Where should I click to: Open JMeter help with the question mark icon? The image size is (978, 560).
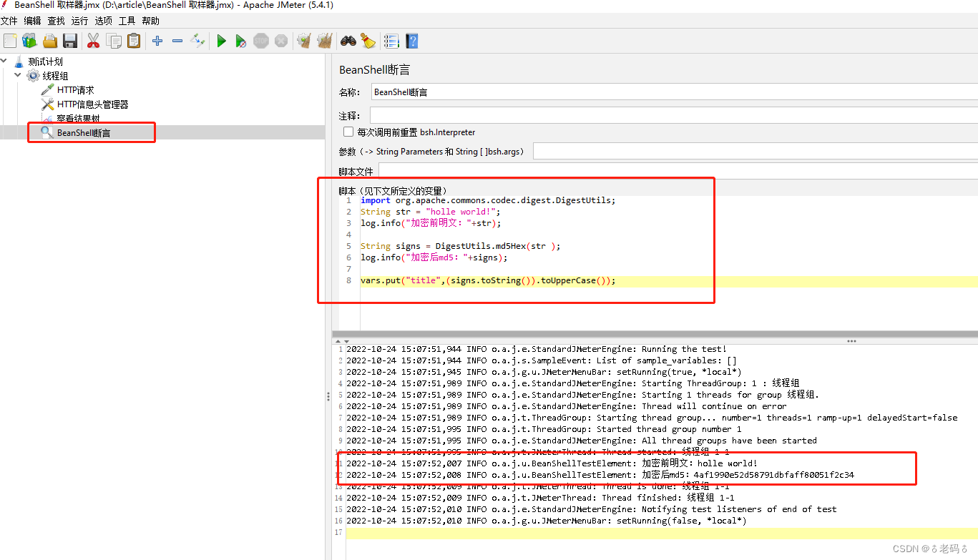(x=412, y=41)
